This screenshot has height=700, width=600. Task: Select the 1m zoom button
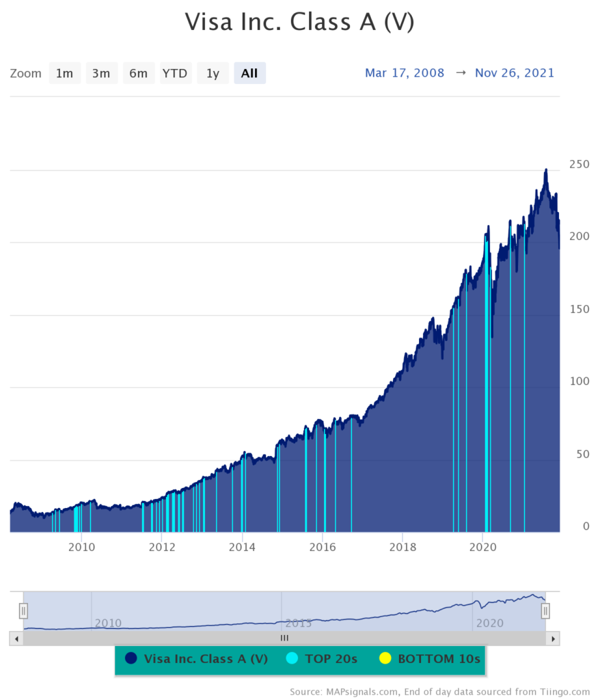tap(64, 73)
